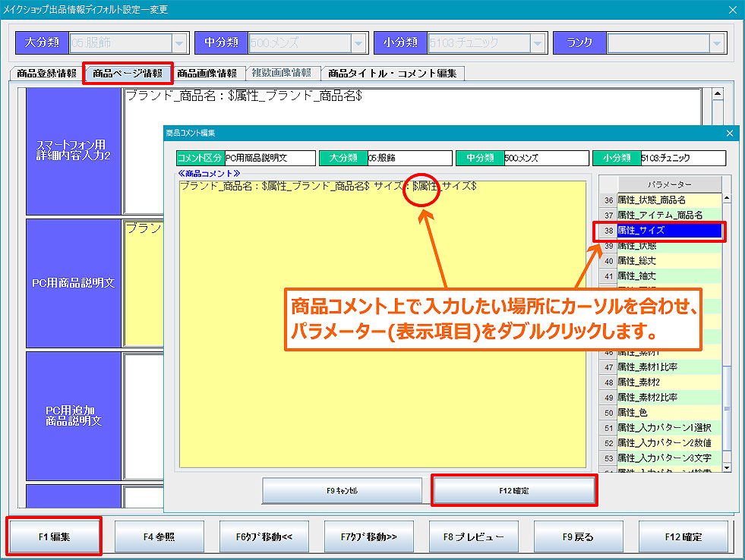Screen dimensions: 745x560
Task: Switch to 商品登録情報 tab
Action: 46,74
